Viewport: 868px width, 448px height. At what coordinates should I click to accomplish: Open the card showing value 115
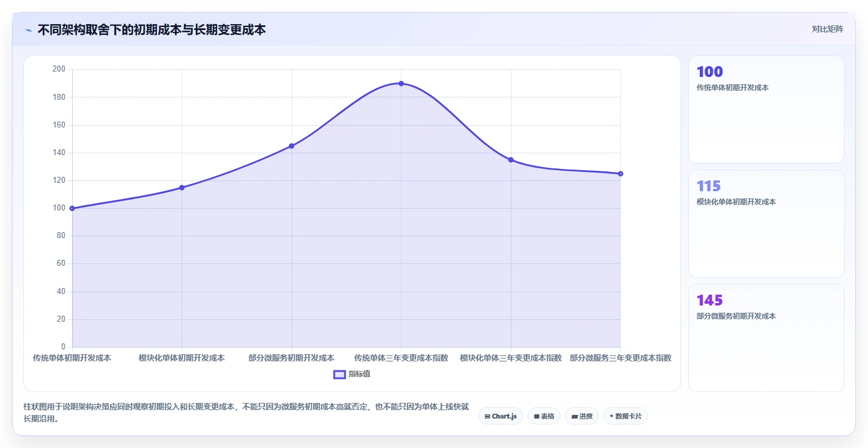coord(766,224)
